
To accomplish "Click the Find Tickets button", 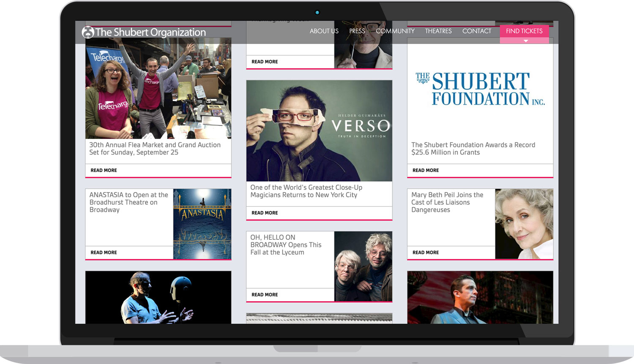I will tap(524, 31).
